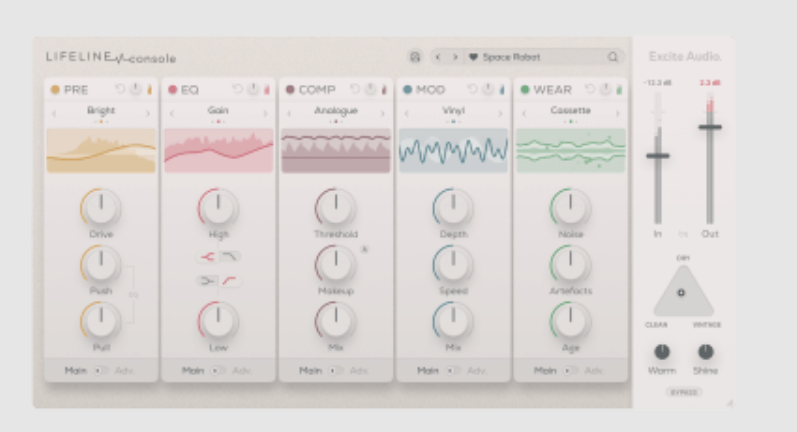Image resolution: width=797 pixels, height=432 pixels.
Task: Reset the EQ module with its undo icon
Action: pyautogui.click(x=238, y=89)
